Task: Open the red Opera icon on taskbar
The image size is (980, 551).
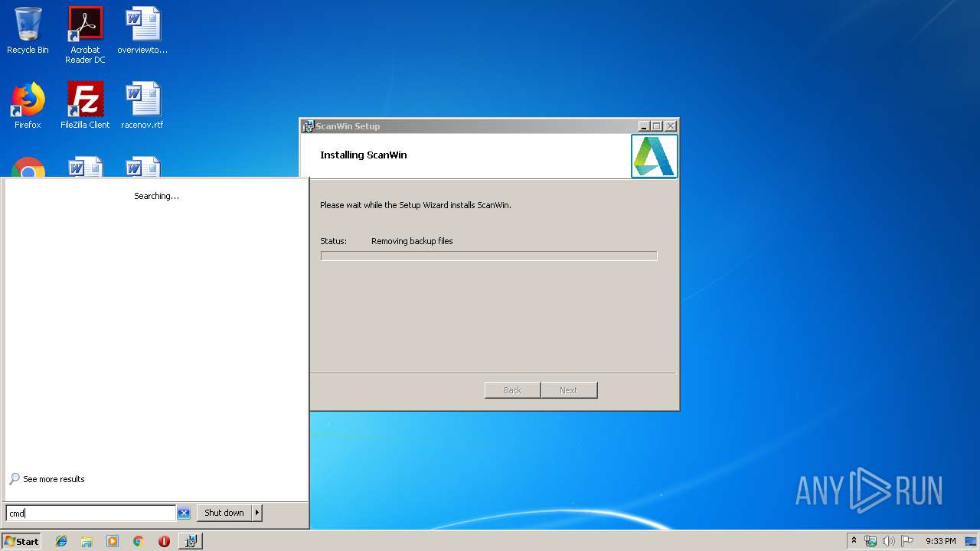Action: click(164, 541)
